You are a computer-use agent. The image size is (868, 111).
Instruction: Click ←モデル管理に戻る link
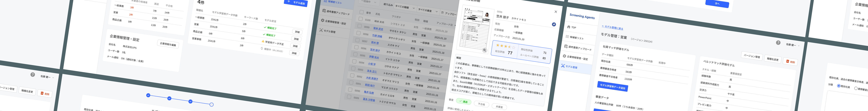(x=612, y=28)
